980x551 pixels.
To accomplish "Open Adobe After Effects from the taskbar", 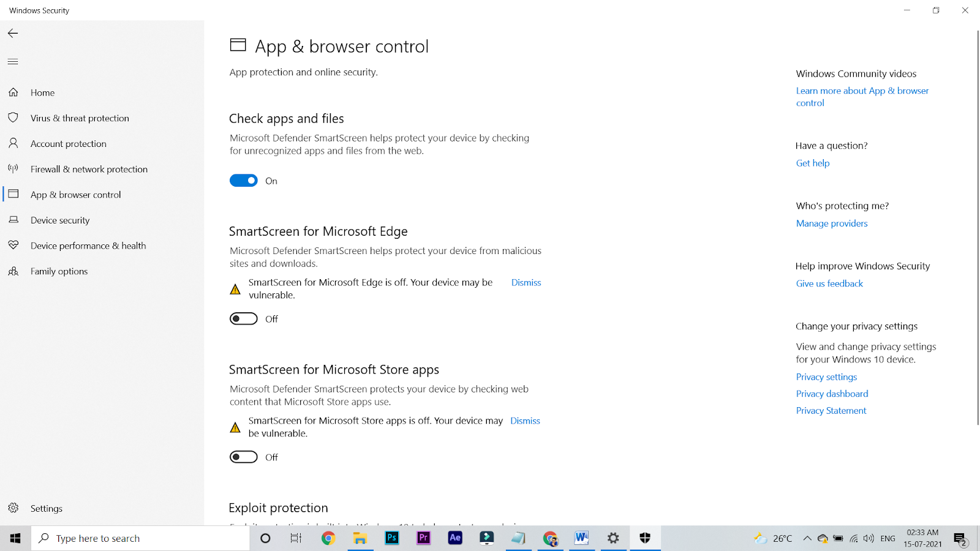I will coord(455,538).
